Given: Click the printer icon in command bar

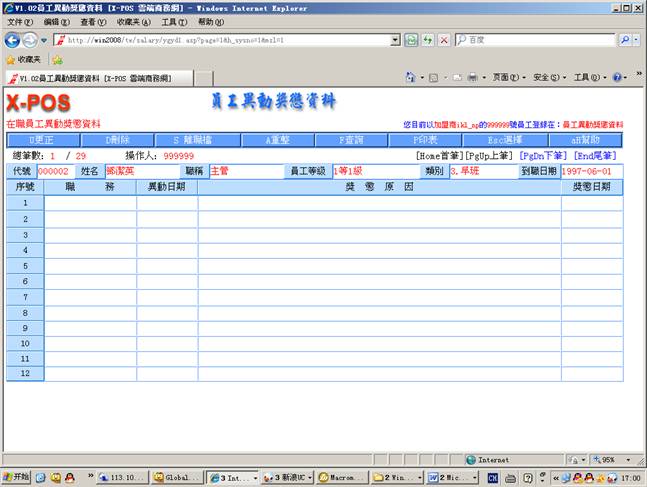Looking at the screenshot, I should click(472, 77).
